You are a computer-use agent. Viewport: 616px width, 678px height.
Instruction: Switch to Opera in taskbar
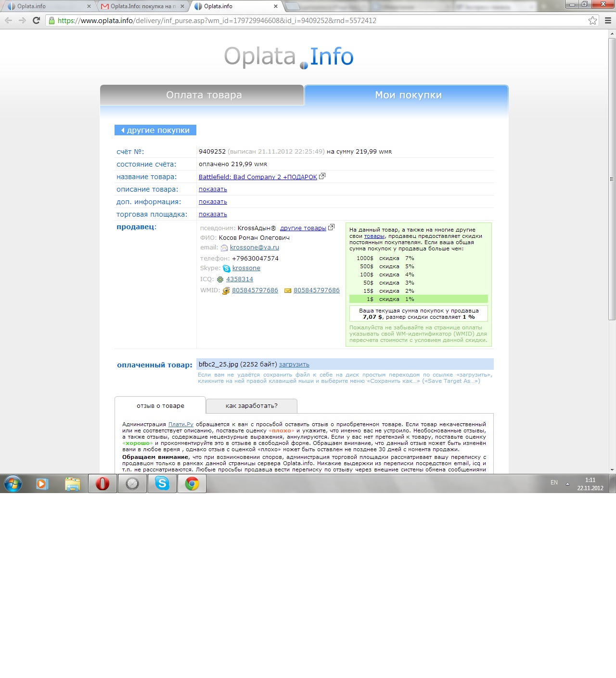(x=103, y=484)
